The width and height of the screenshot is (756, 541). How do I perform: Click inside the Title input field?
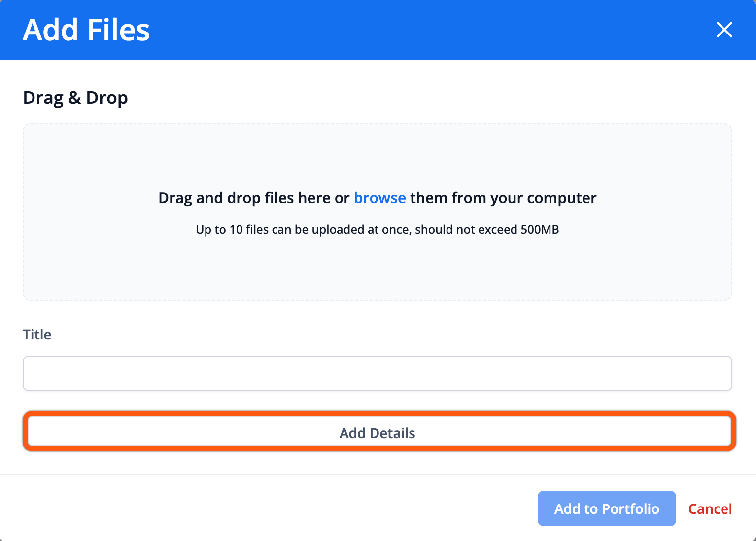click(x=377, y=373)
